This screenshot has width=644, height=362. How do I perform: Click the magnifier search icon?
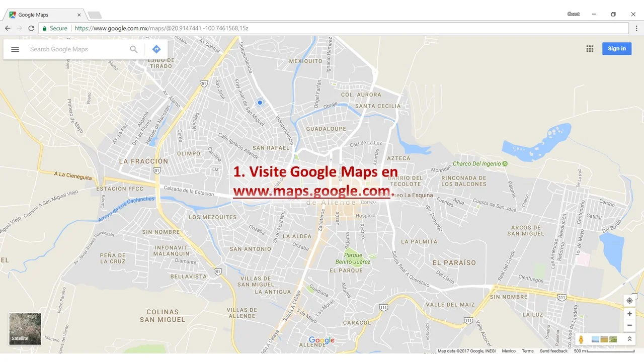pos(134,49)
